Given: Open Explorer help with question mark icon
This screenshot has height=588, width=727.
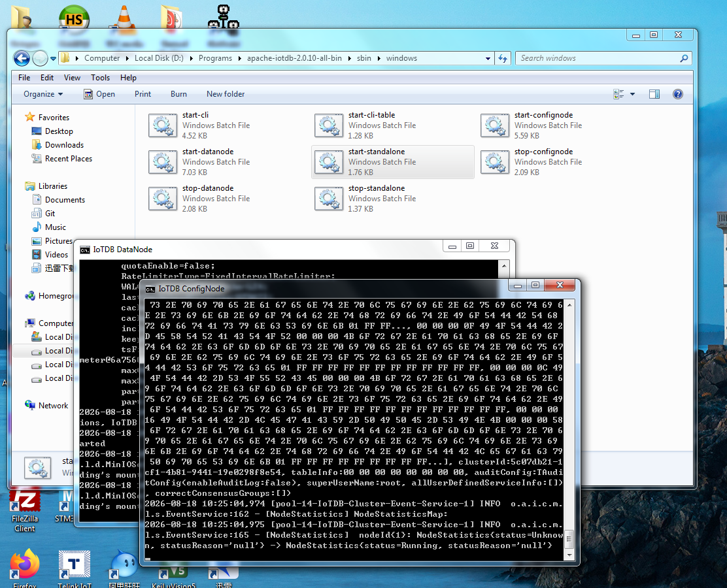Looking at the screenshot, I should tap(677, 94).
